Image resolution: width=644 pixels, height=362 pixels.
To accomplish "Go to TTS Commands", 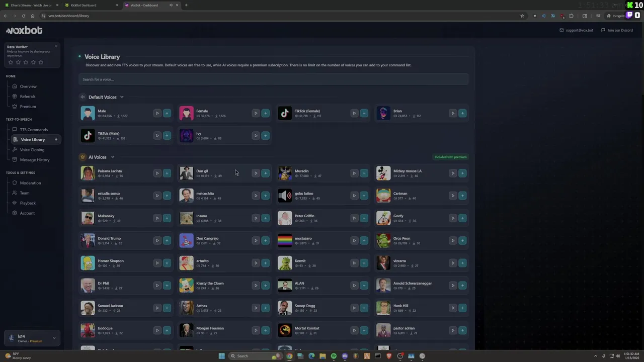I will coord(34,130).
